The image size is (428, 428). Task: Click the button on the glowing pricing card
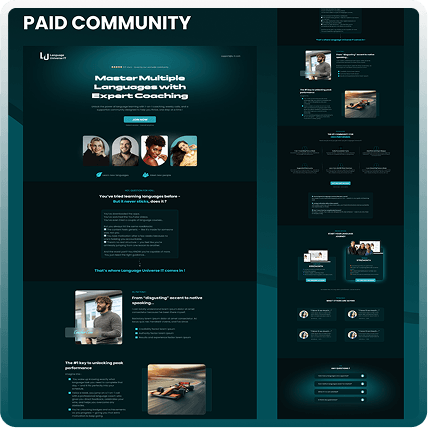point(365,280)
